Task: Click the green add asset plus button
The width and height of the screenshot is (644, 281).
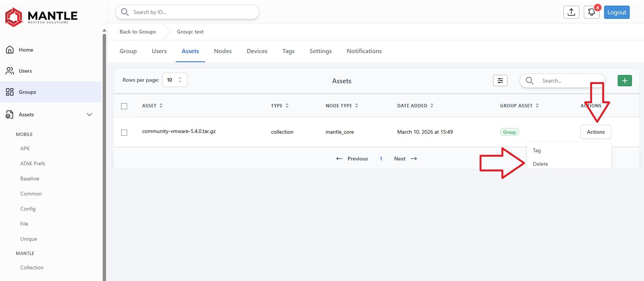Action: (625, 81)
